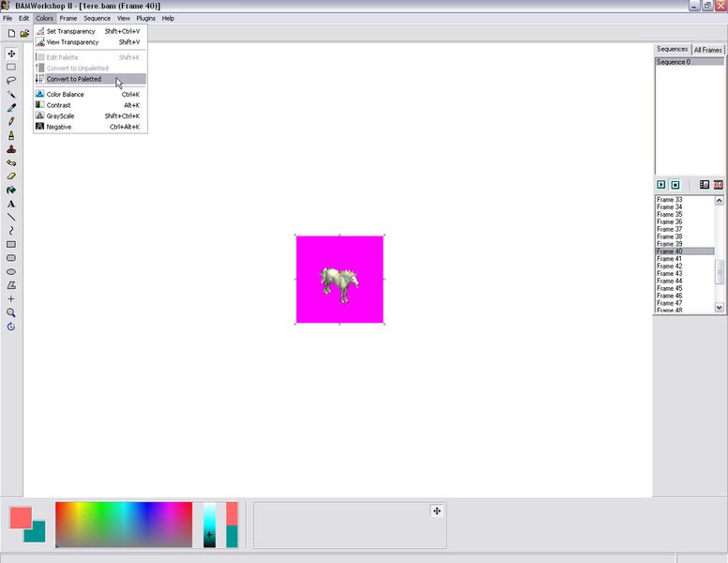Screen dimensions: 728x563
Task: Click frame list scroll up arrow
Action: (x=720, y=200)
